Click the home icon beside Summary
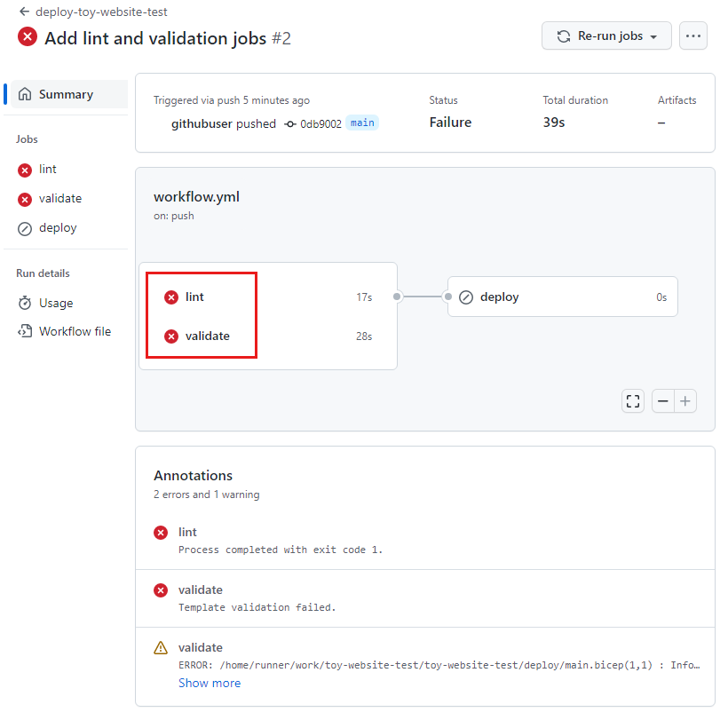Screen dimensions: 728x720 (25, 94)
